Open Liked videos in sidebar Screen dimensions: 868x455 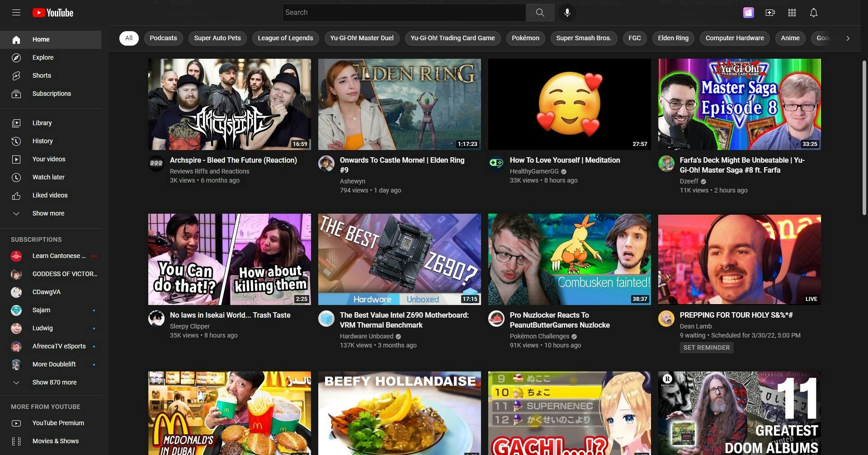tap(51, 195)
